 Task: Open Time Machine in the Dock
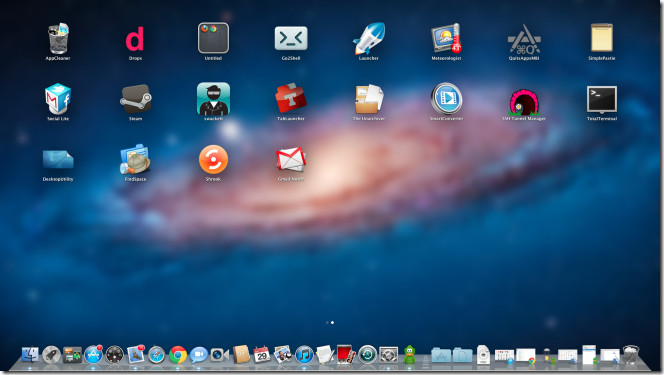pyautogui.click(x=367, y=355)
